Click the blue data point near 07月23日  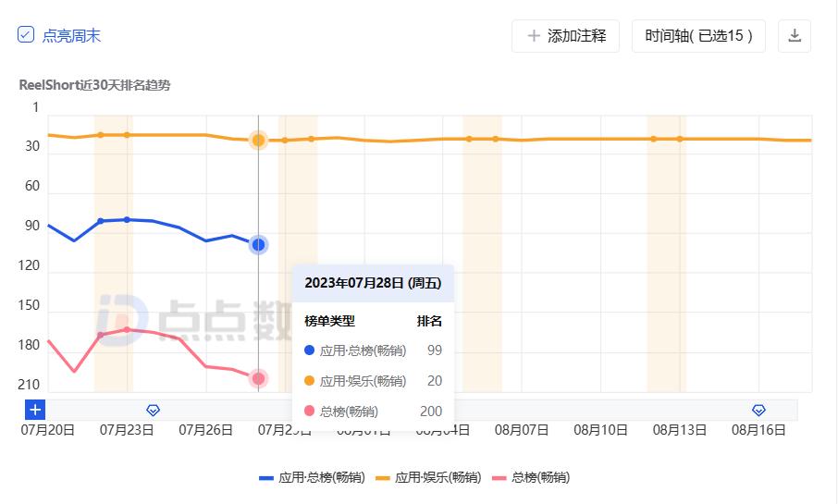coord(127,219)
